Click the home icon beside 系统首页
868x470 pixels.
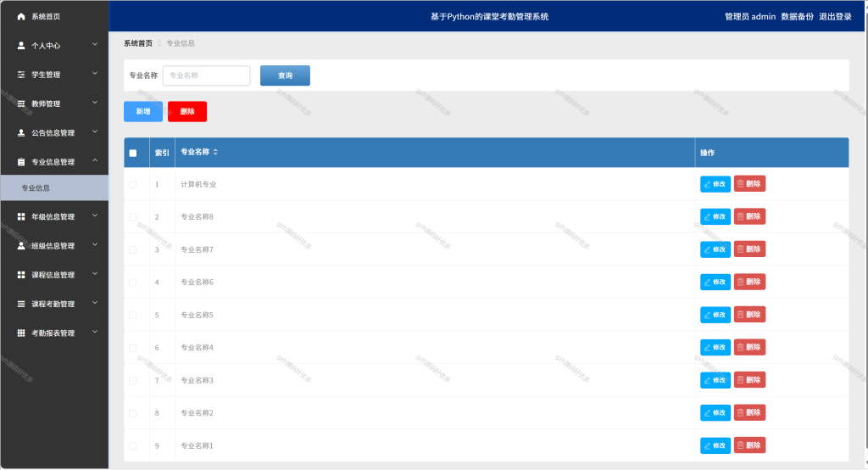point(21,17)
